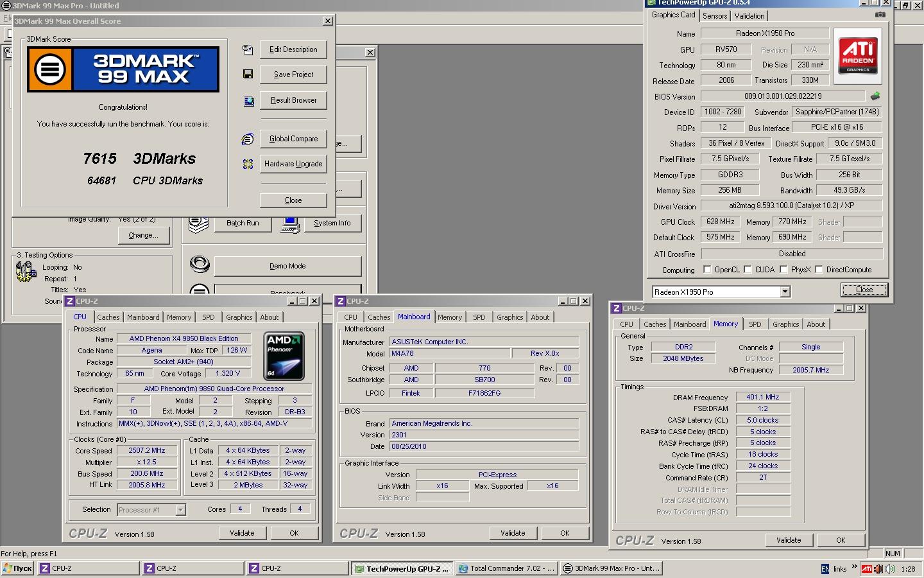
Task: Click the Edit Description button
Action: pyautogui.click(x=293, y=49)
